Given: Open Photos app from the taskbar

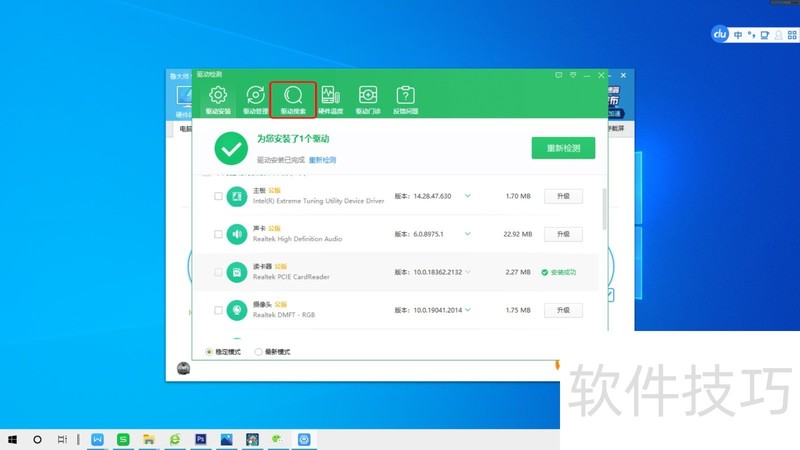Looking at the screenshot, I should [227, 439].
